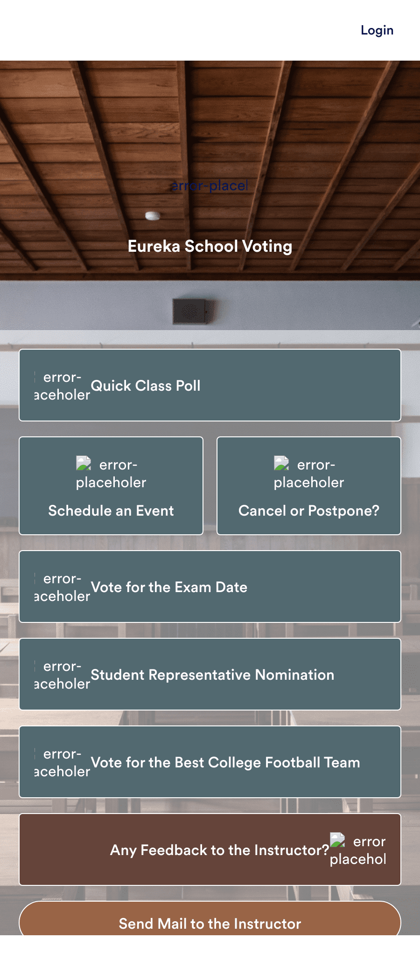Open the Schedule an Event voting card
Viewport: 420px width, 980px height.
(111, 511)
